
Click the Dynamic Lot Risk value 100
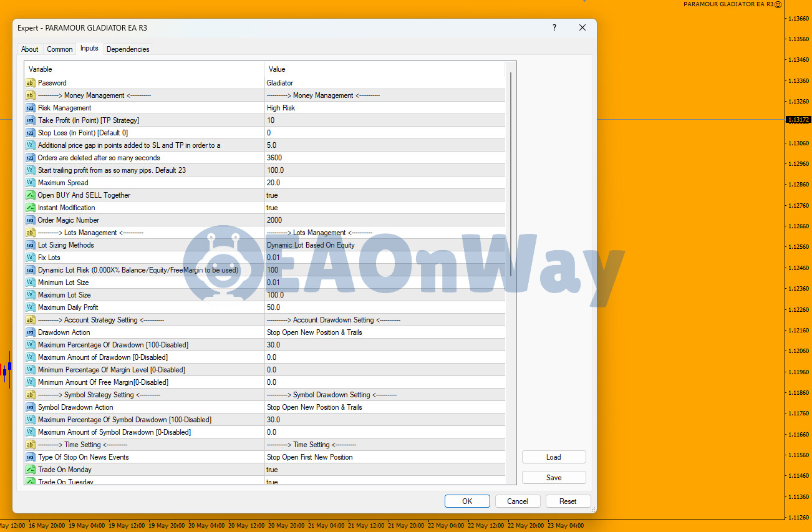pos(273,270)
